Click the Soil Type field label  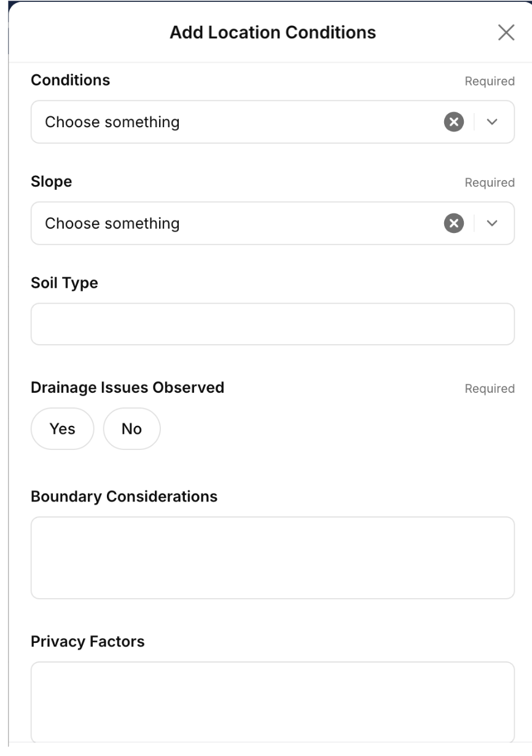pyautogui.click(x=65, y=283)
